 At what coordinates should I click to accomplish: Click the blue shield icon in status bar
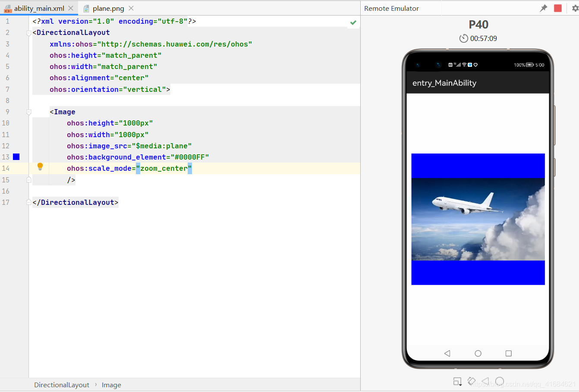[x=470, y=65]
